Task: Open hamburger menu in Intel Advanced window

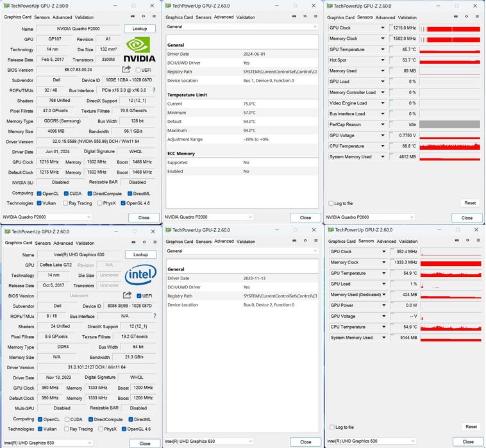Action: tap(316, 240)
